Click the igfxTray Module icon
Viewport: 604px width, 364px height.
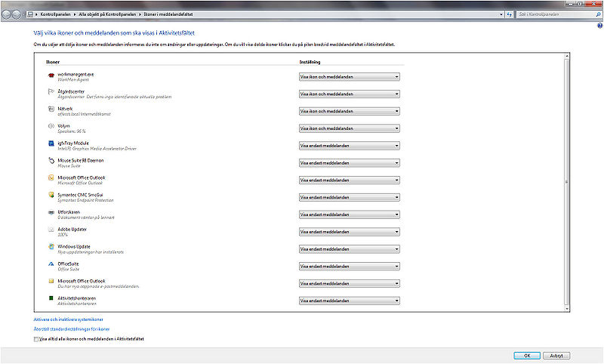pyautogui.click(x=51, y=144)
